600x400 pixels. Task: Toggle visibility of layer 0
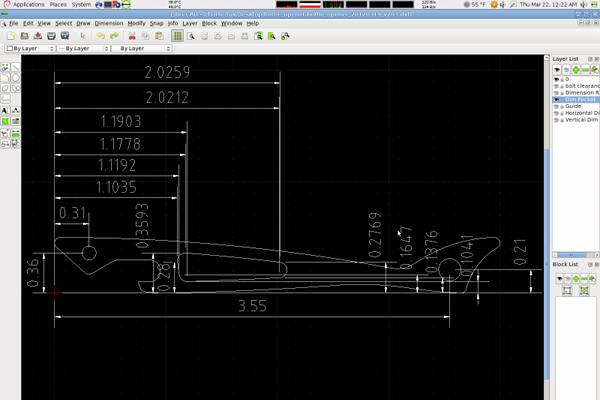click(556, 79)
